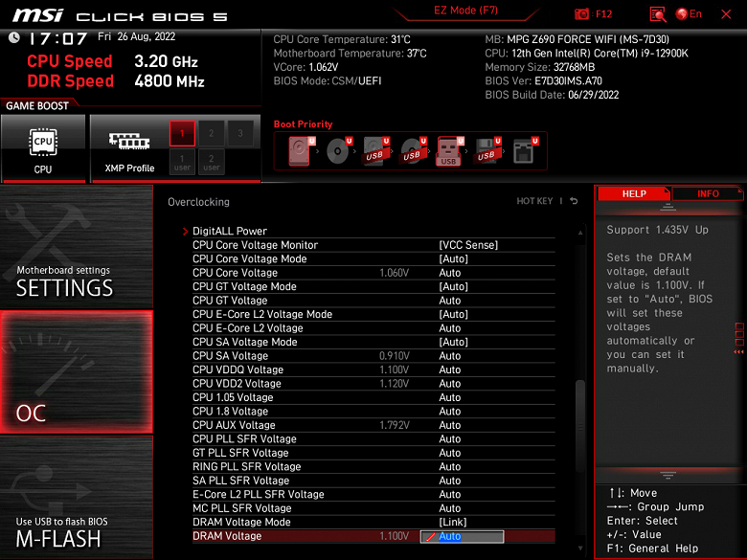Change language via the globe En icon
This screenshot has height=560, width=747.
tap(689, 14)
